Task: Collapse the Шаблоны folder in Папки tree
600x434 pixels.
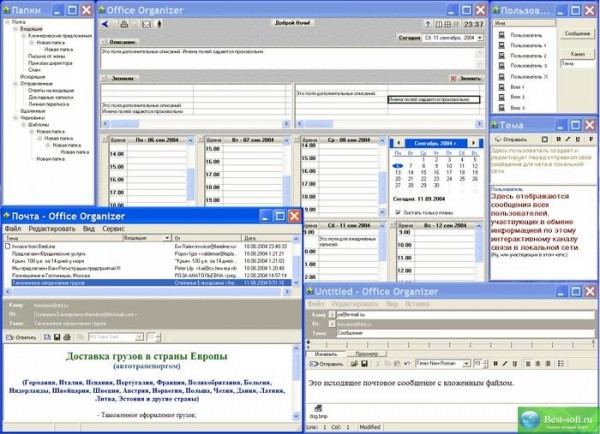Action: (x=24, y=125)
